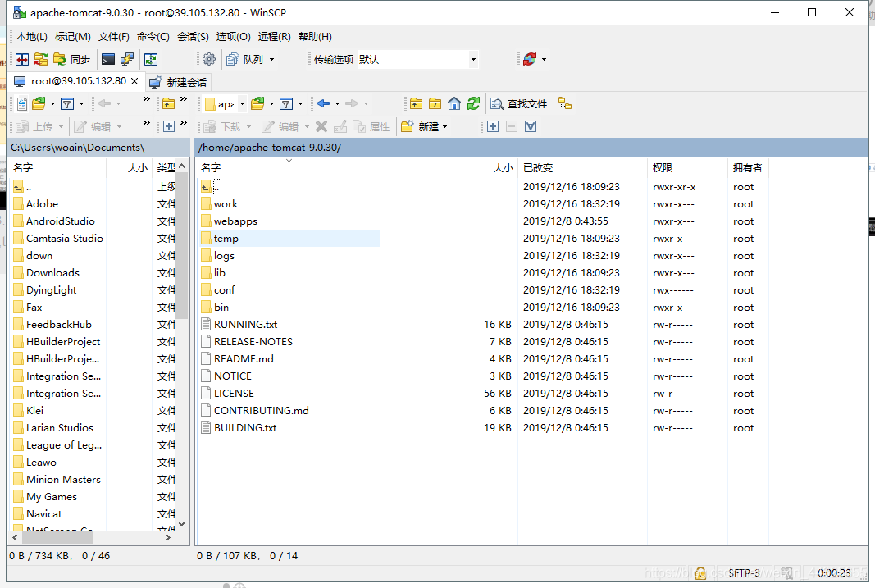875x588 pixels.
Task: Click the remote panel filter icon
Action: coord(286,104)
